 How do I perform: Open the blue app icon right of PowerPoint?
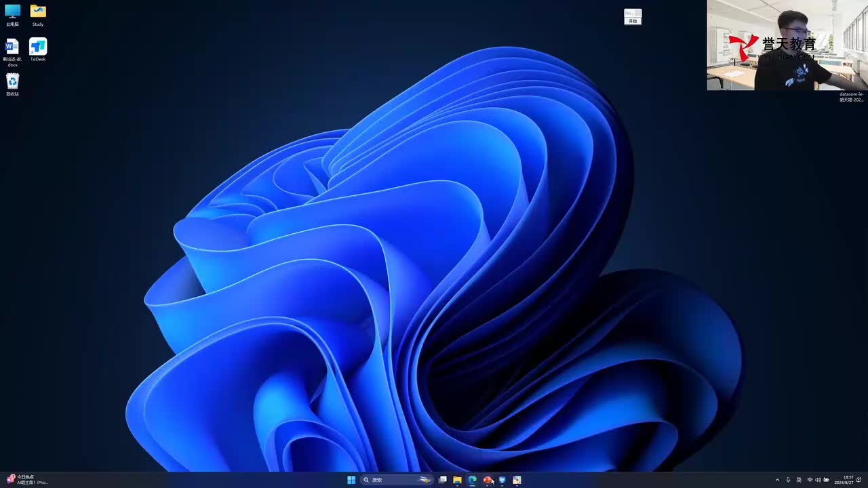pos(502,480)
